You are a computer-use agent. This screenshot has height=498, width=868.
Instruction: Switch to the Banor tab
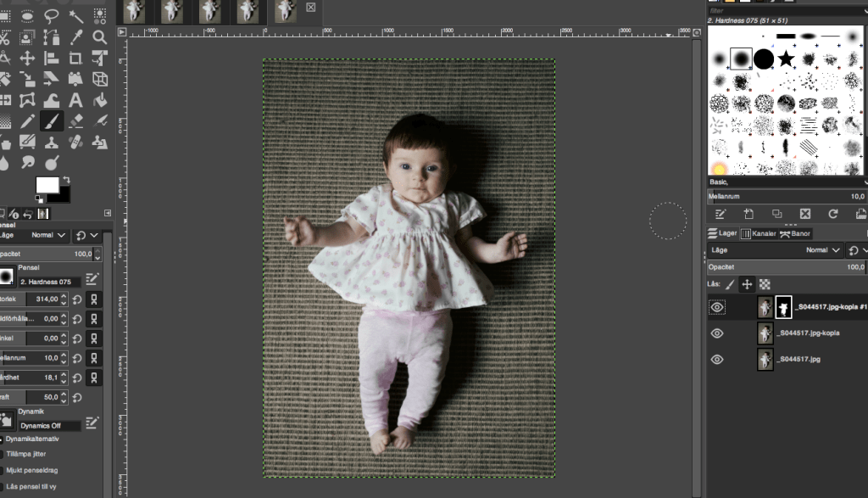tap(796, 233)
